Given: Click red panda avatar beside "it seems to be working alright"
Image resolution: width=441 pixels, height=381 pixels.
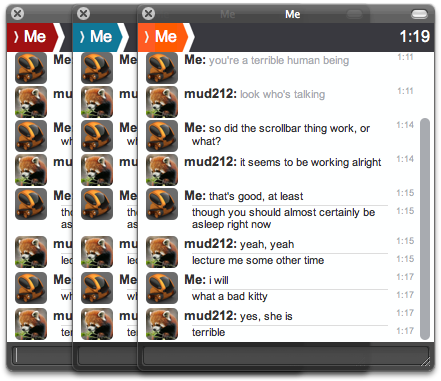Looking at the screenshot, I should [162, 170].
